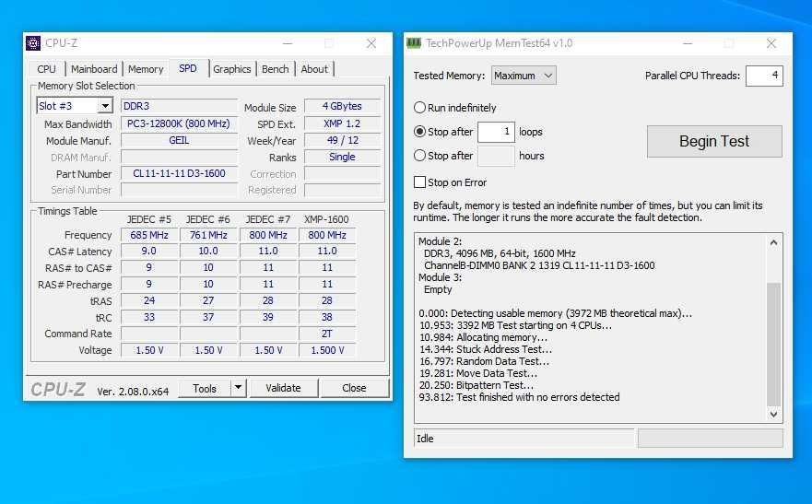Click the Validate button
The width and height of the screenshot is (812, 504).
click(x=283, y=388)
